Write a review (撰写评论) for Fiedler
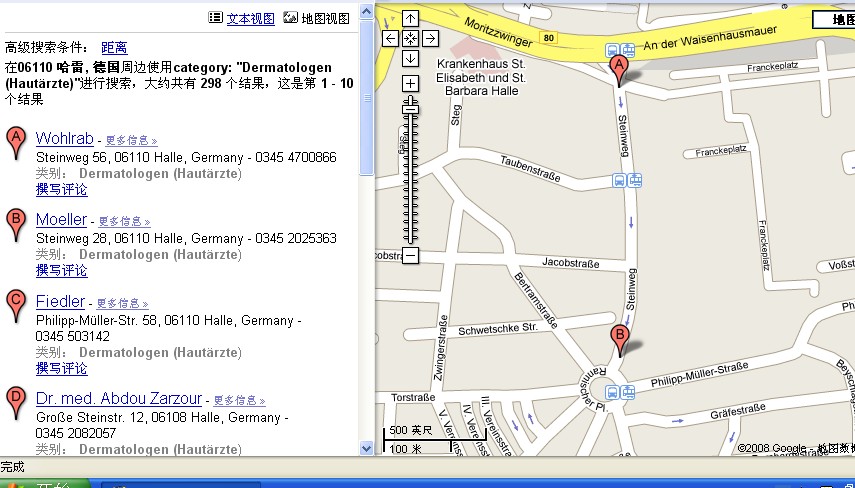The width and height of the screenshot is (855, 488). click(62, 369)
